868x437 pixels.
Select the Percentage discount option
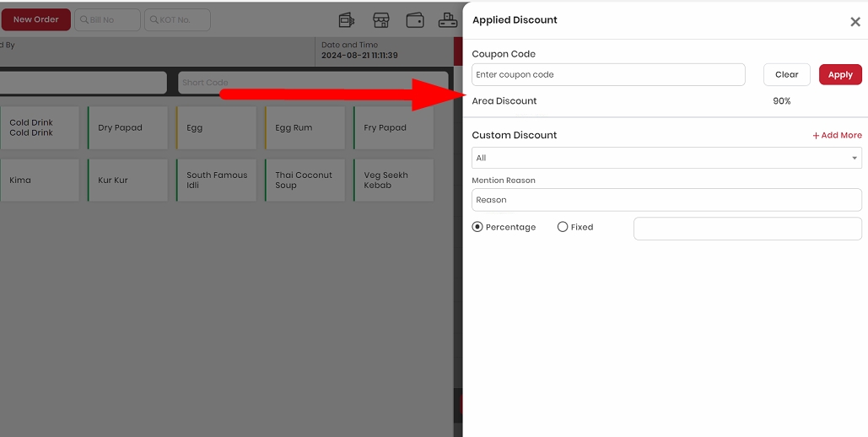point(477,227)
